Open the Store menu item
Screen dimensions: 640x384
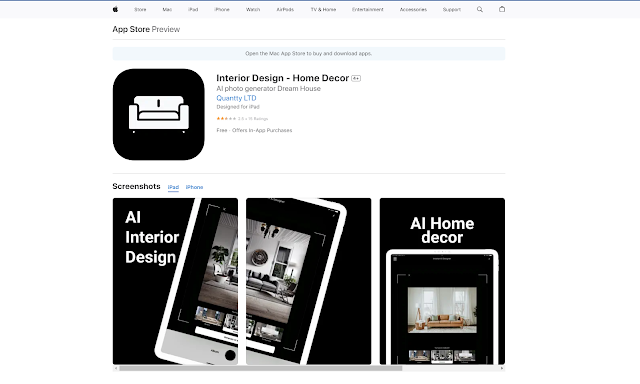pos(140,9)
